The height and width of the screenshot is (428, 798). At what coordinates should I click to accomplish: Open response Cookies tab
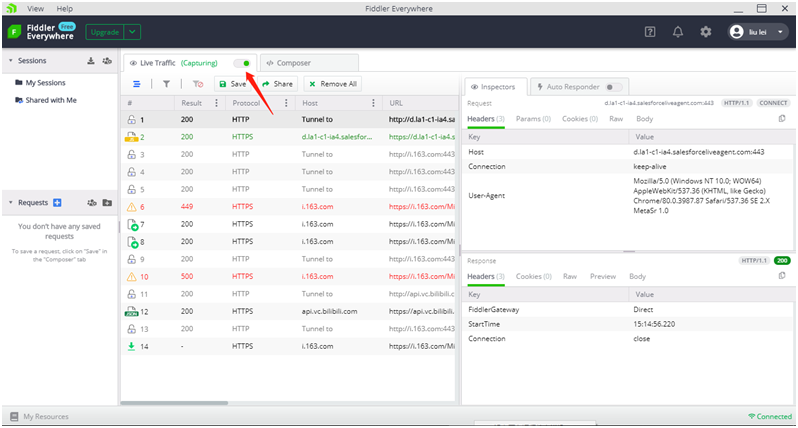tap(533, 276)
